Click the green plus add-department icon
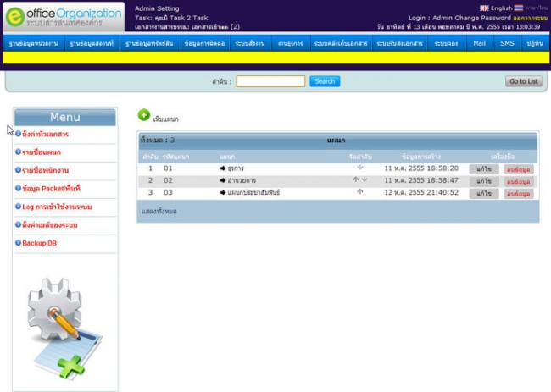Viewport: 551px width, 392px height. (x=144, y=115)
